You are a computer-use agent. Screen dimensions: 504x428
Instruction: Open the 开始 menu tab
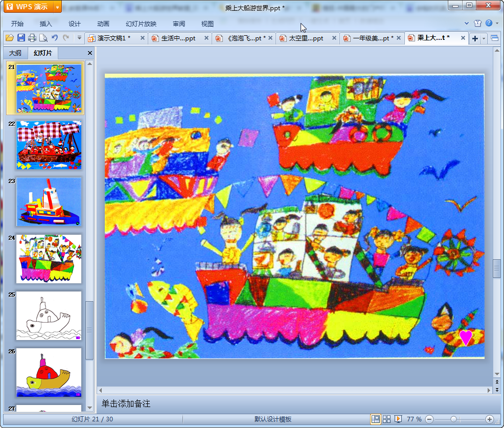(x=17, y=24)
